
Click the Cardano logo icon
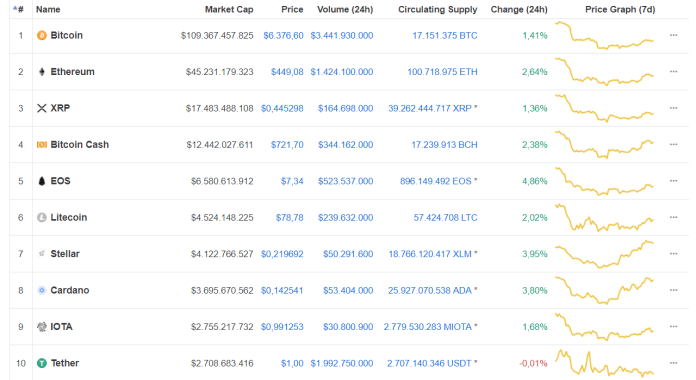point(42,290)
